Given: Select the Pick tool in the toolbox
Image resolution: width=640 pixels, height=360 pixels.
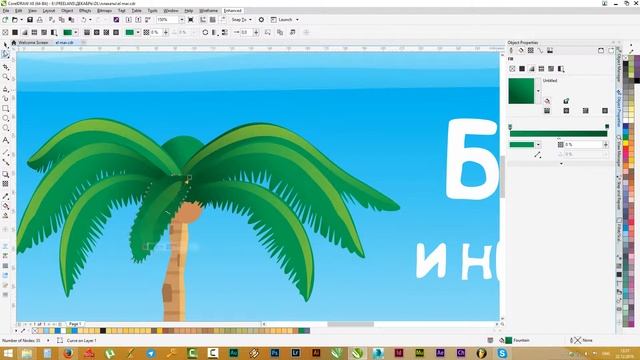Looking at the screenshot, I should click(x=5, y=45).
